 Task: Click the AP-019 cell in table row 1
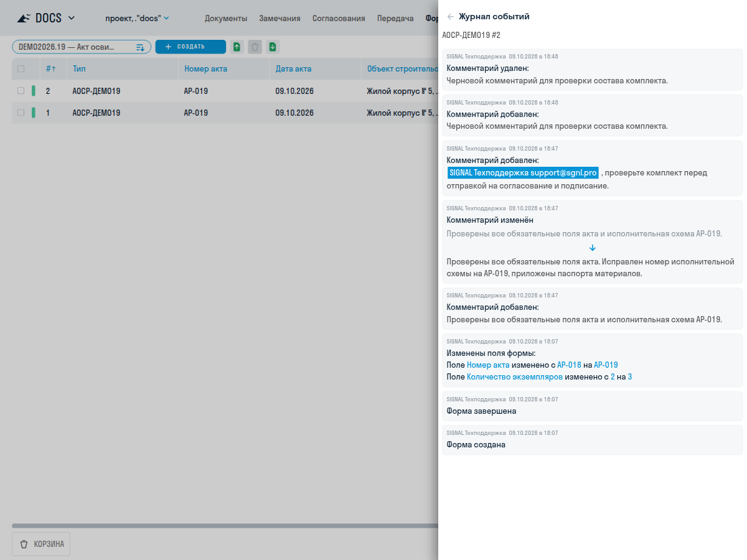196,113
